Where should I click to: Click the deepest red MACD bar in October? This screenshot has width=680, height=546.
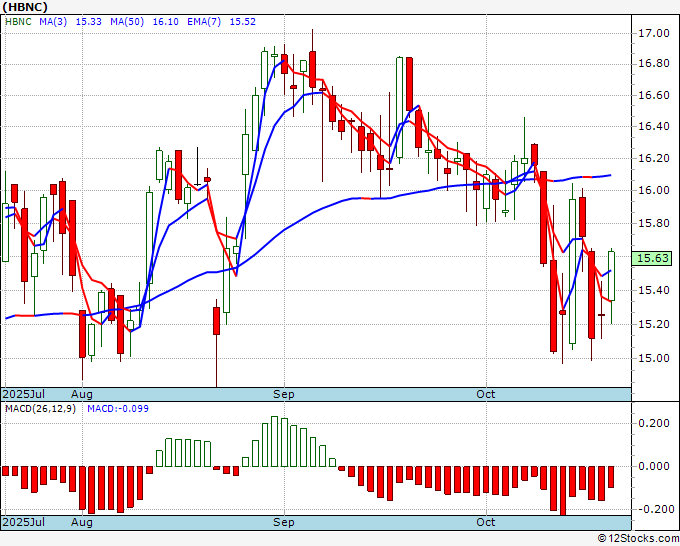(563, 490)
